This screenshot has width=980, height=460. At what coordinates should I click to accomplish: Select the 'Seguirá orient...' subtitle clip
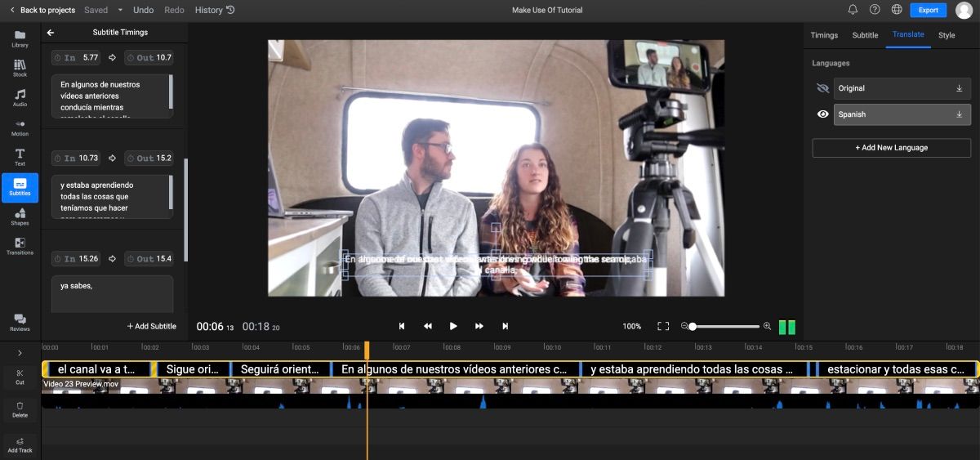click(x=280, y=369)
